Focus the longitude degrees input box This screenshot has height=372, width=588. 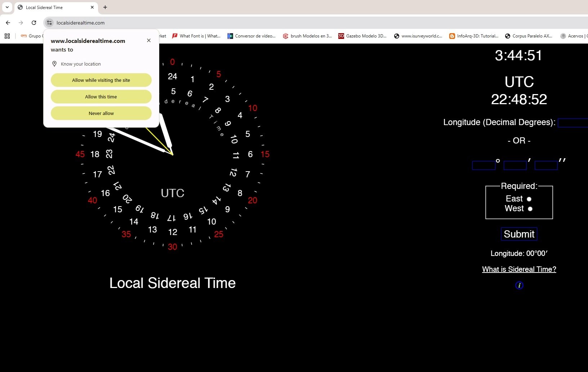pyautogui.click(x=484, y=165)
